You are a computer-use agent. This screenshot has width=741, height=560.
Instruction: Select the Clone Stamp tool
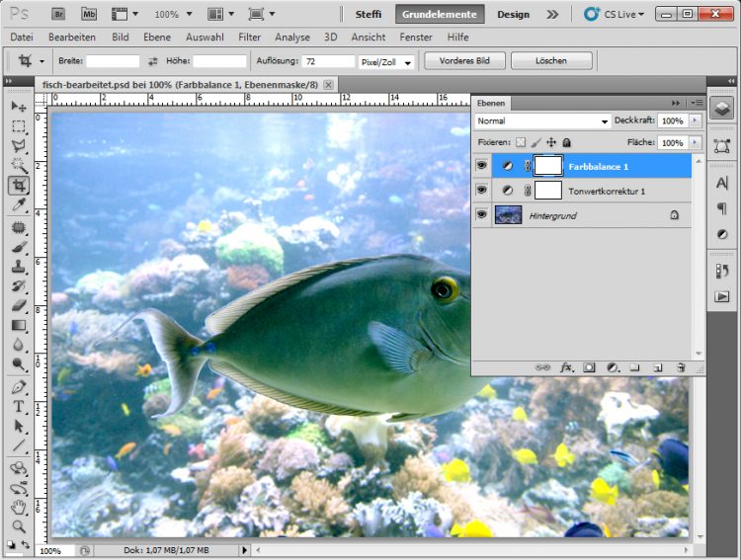19,267
